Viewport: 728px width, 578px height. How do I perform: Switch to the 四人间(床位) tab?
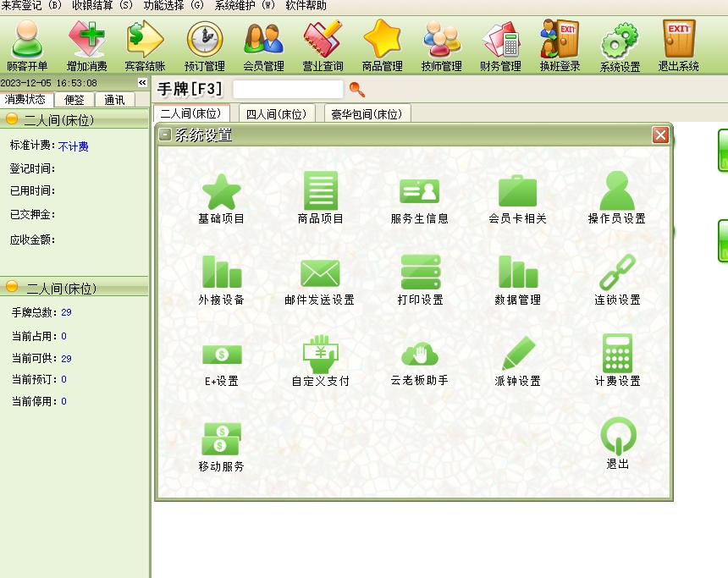click(x=276, y=113)
